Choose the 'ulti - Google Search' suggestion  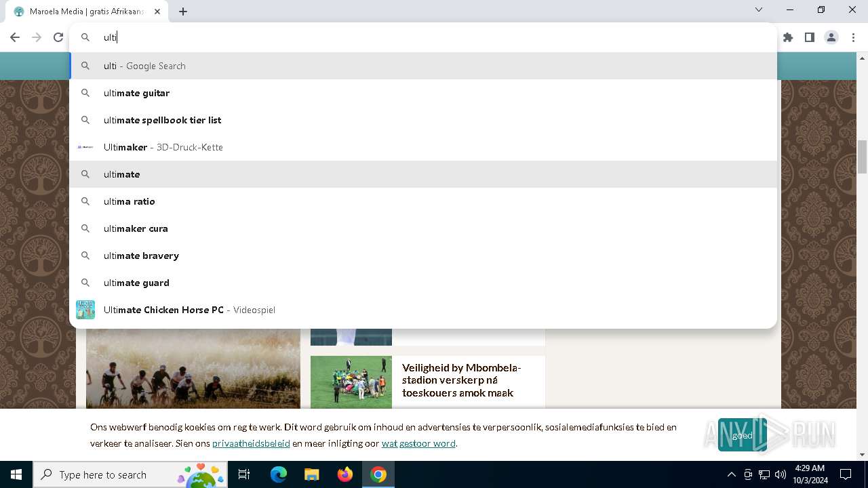(423, 66)
